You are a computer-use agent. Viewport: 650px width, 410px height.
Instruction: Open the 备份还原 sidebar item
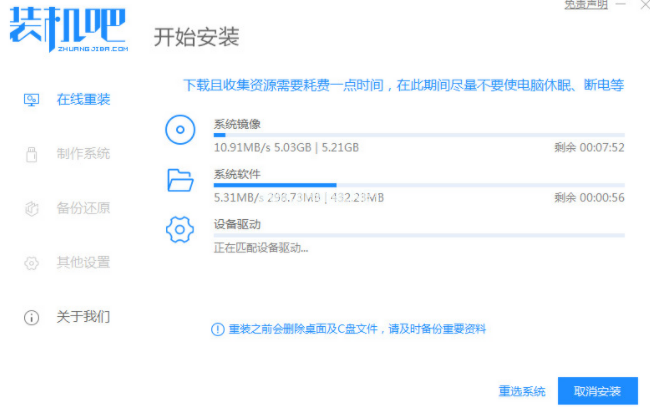[x=83, y=209]
